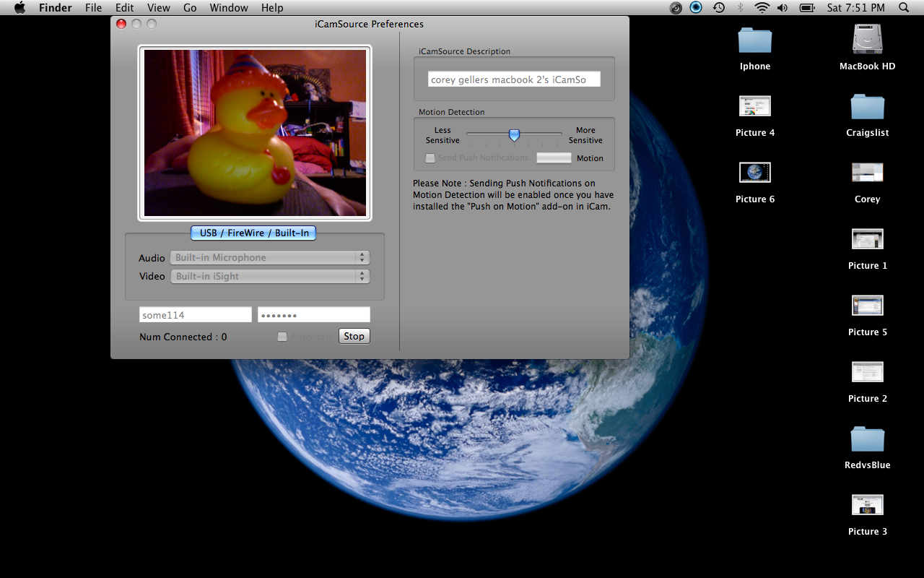Click the Bluetooth status icon

pos(740,8)
